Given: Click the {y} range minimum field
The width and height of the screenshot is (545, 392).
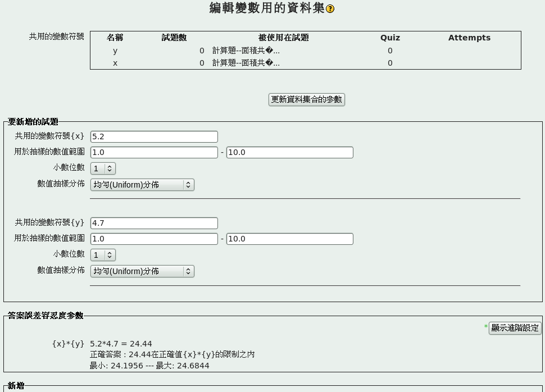Looking at the screenshot, I should (154, 239).
